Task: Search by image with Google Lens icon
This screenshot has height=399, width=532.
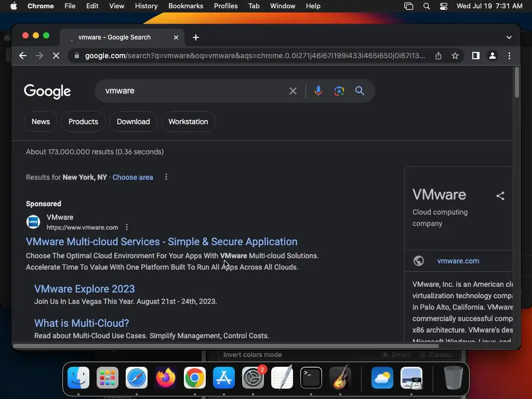Action: click(x=339, y=91)
